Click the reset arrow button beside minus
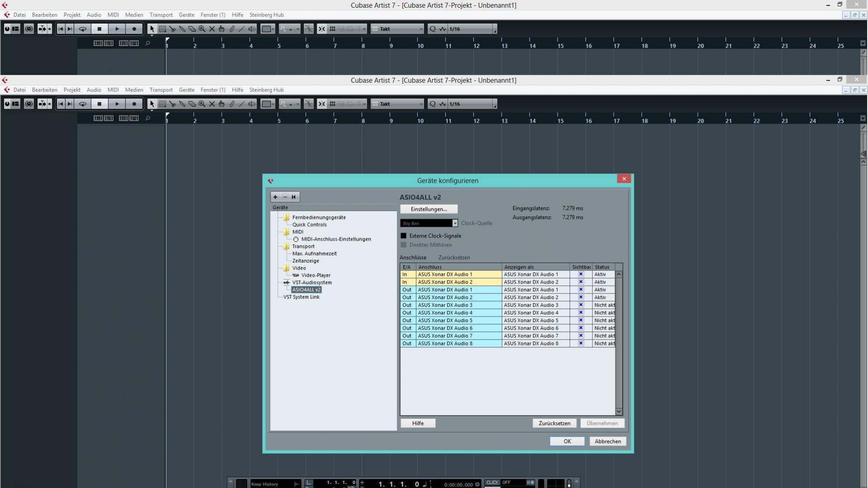 [x=294, y=197]
